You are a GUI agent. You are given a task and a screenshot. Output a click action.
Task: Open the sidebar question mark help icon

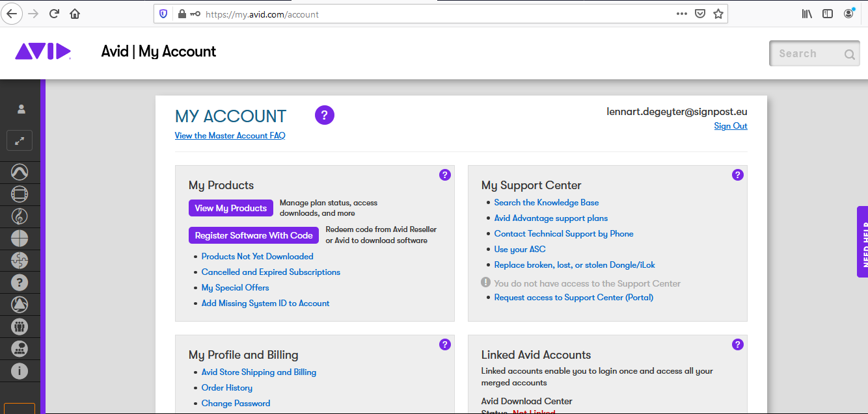(20, 282)
